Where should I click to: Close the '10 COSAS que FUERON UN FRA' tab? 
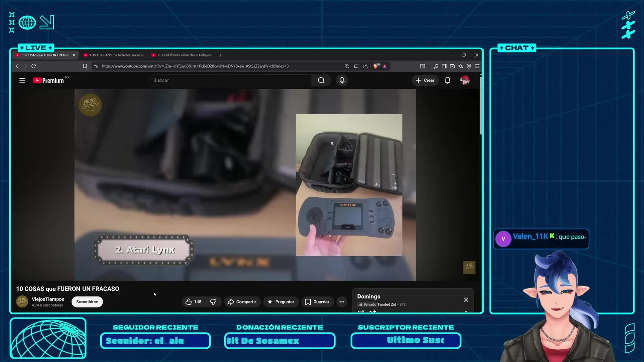click(74, 55)
